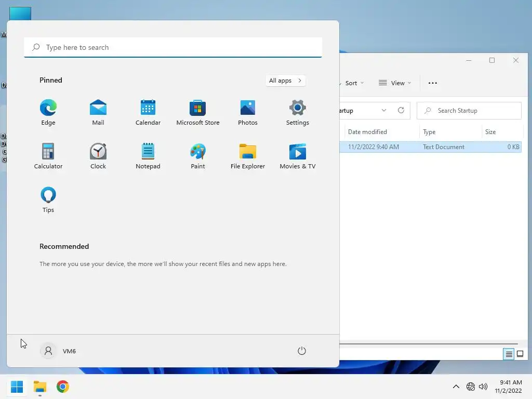Image resolution: width=532 pixels, height=399 pixels.
Task: Open See more (three dots) menu in Explorer
Action: point(433,83)
